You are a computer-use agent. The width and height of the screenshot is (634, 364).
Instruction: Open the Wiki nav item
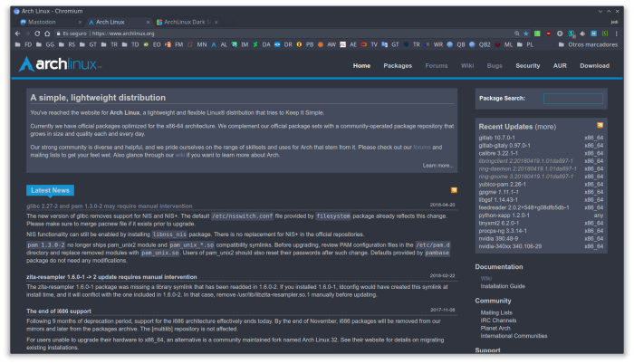coord(467,65)
